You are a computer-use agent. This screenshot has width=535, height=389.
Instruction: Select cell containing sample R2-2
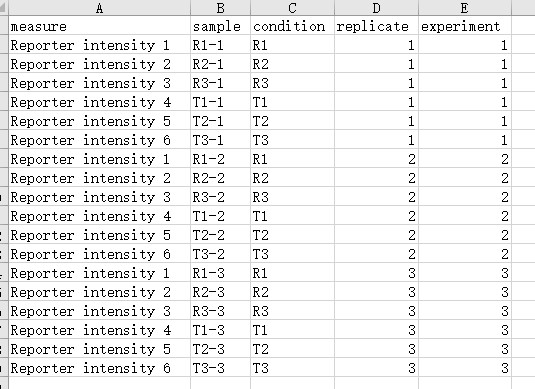click(220, 178)
